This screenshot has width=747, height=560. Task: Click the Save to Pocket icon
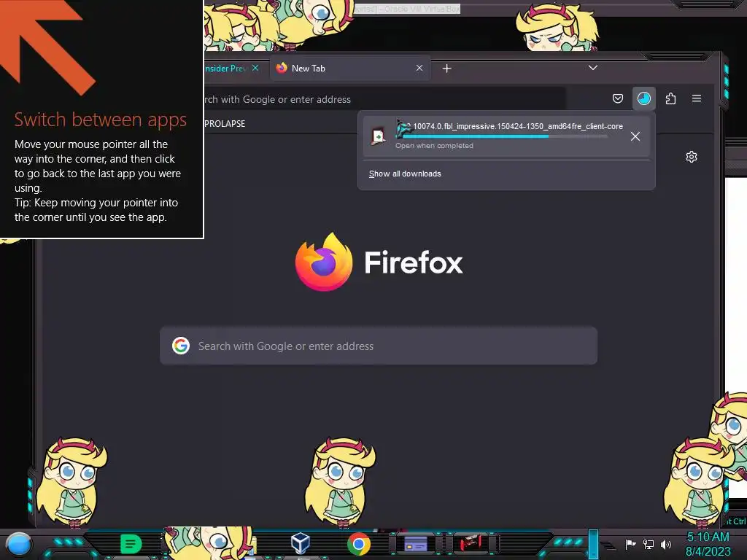click(x=617, y=98)
